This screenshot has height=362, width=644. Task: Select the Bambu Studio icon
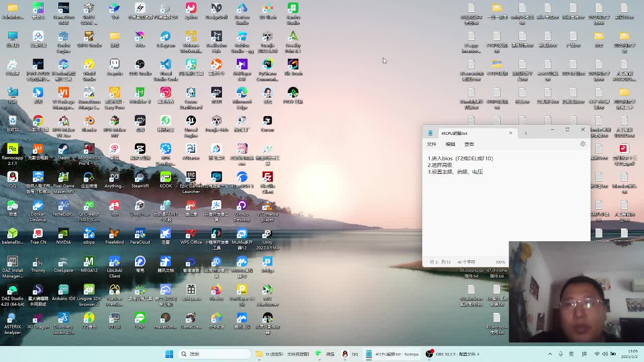(x=293, y=14)
